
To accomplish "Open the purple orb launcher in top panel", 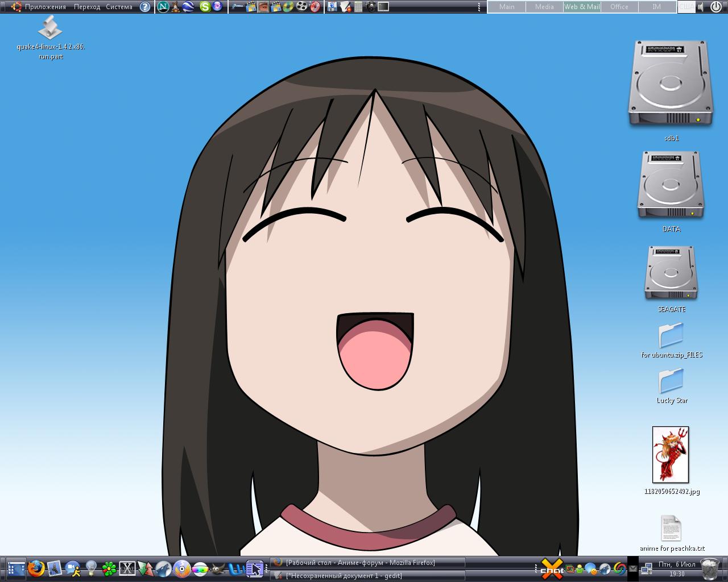I will (x=217, y=7).
